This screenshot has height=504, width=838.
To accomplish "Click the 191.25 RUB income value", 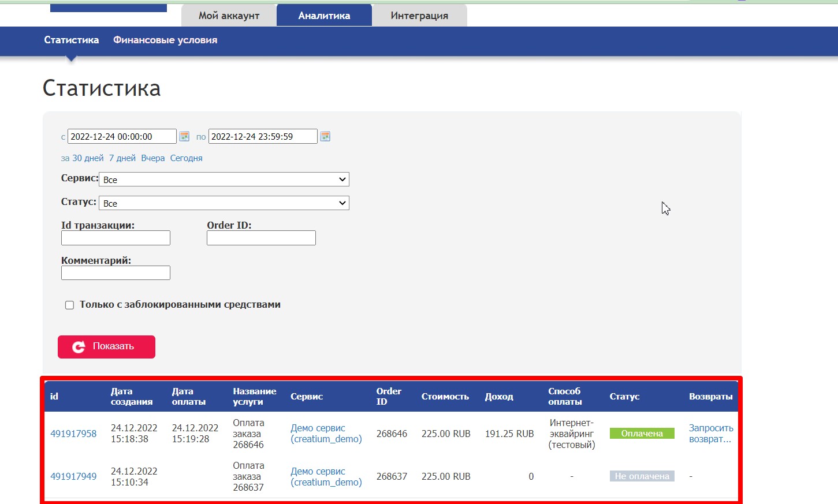I will 509,434.
